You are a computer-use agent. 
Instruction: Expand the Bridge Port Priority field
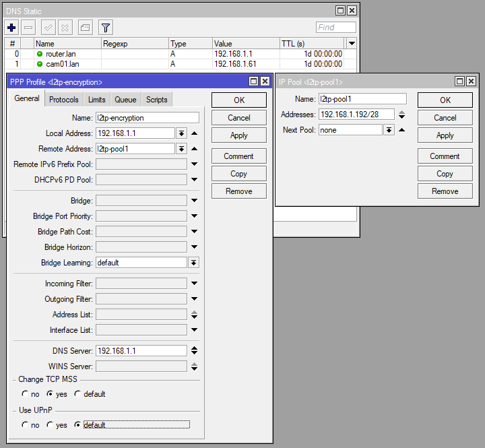tap(194, 216)
